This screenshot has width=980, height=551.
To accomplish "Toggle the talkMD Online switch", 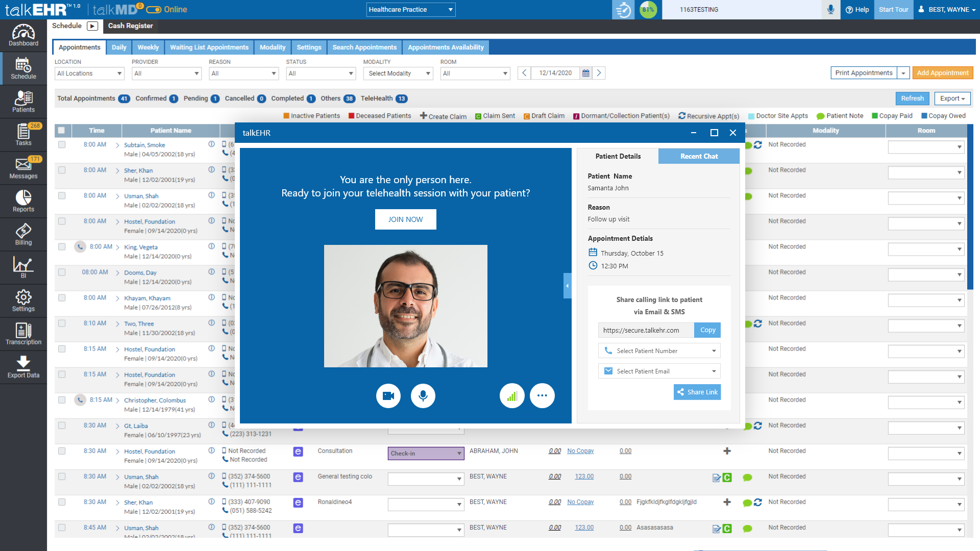I will 154,10.
